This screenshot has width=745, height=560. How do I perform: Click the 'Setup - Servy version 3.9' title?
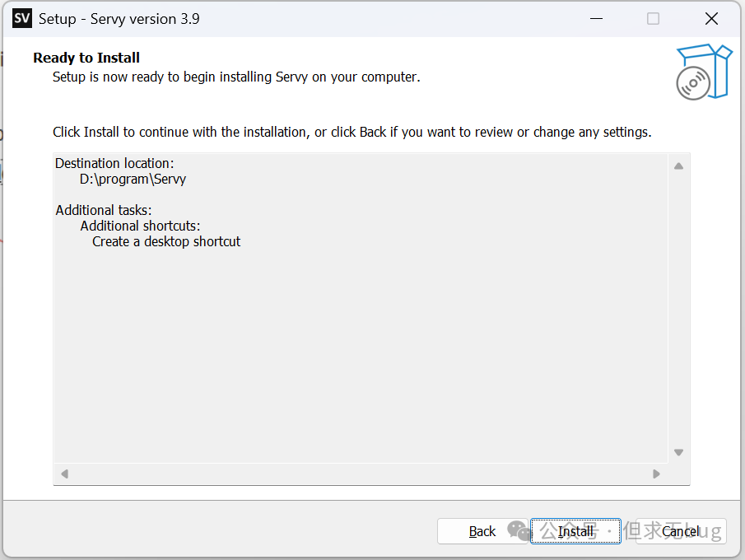tap(119, 18)
